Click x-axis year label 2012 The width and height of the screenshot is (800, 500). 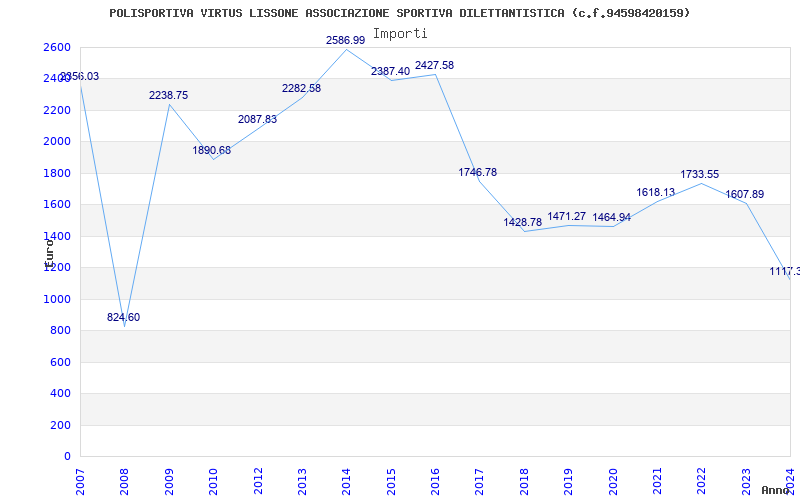258,481
